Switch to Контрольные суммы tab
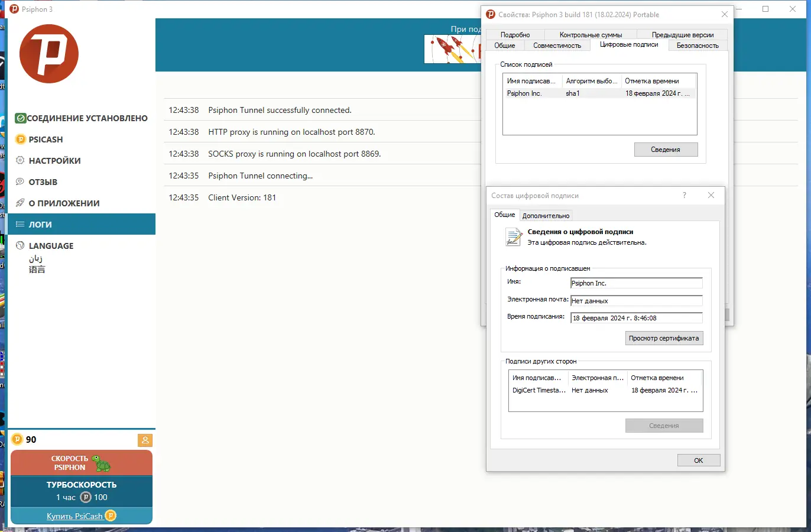811x532 pixels. (591, 35)
